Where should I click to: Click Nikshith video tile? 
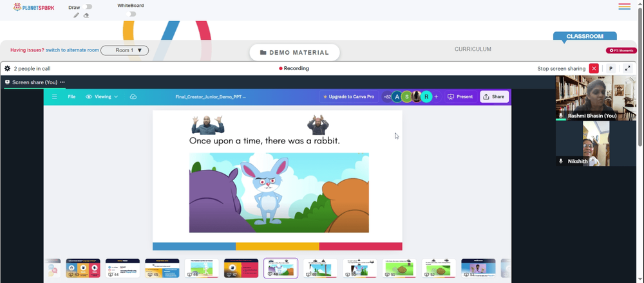pos(596,143)
